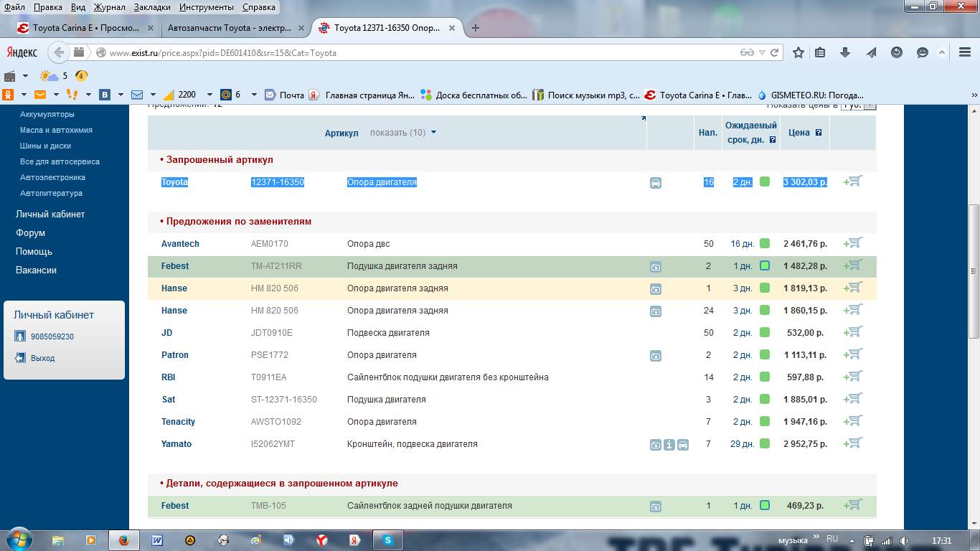This screenshot has height=551, width=980.
Task: Expand the bookmarks toolbar overflow chevron
Action: 975,95
